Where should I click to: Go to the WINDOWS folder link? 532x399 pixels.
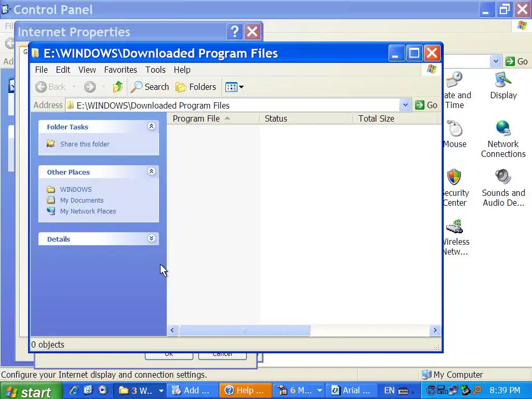click(76, 189)
